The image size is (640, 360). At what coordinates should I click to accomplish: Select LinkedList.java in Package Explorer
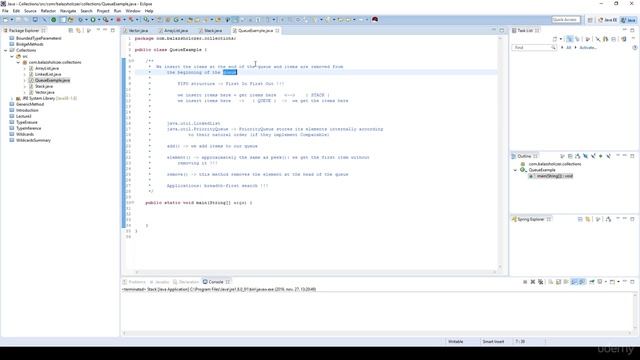[x=48, y=74]
